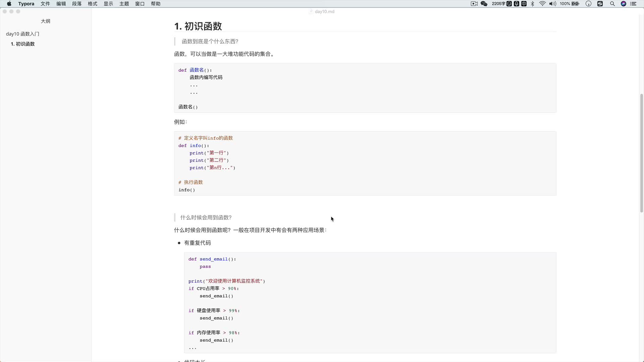
Task: Switch input method via 中 icon
Action: pos(524,4)
